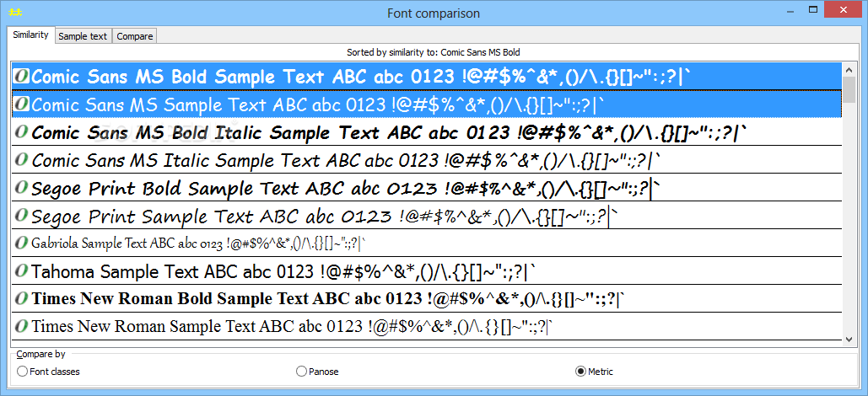Pick the Tahoma Sample Text row

coord(427,271)
